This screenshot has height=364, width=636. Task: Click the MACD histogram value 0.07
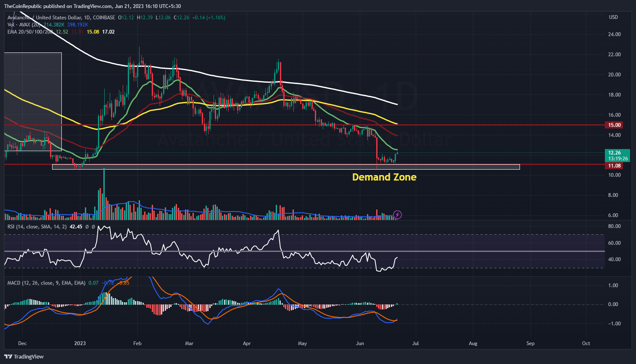93,283
